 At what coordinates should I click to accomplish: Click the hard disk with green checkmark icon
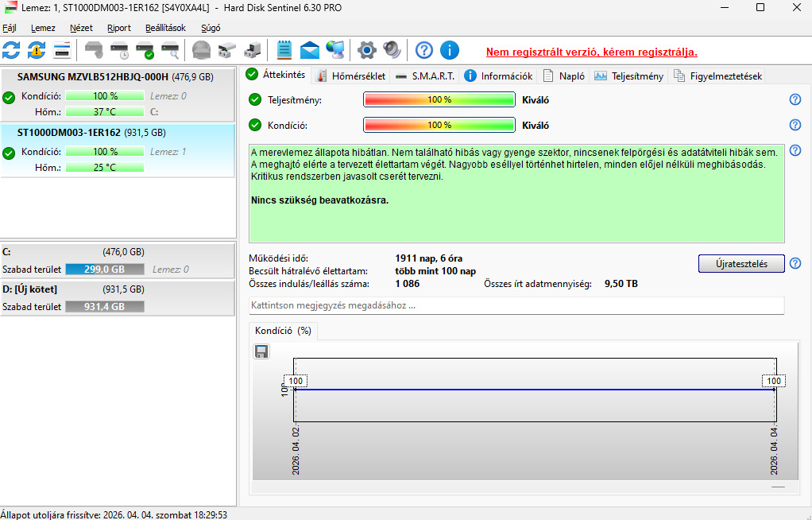click(x=145, y=50)
